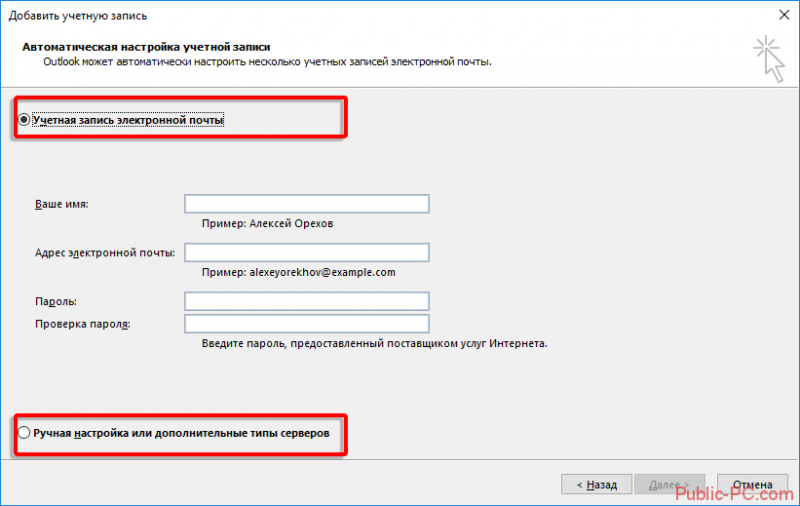Click the 'Пароль:' label
This screenshot has height=506, width=800.
[x=56, y=301]
